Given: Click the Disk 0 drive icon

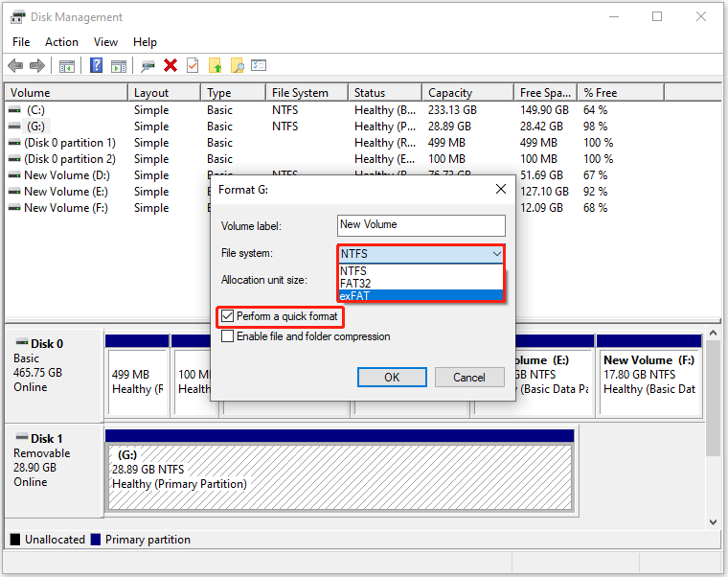Looking at the screenshot, I should (x=22, y=342).
